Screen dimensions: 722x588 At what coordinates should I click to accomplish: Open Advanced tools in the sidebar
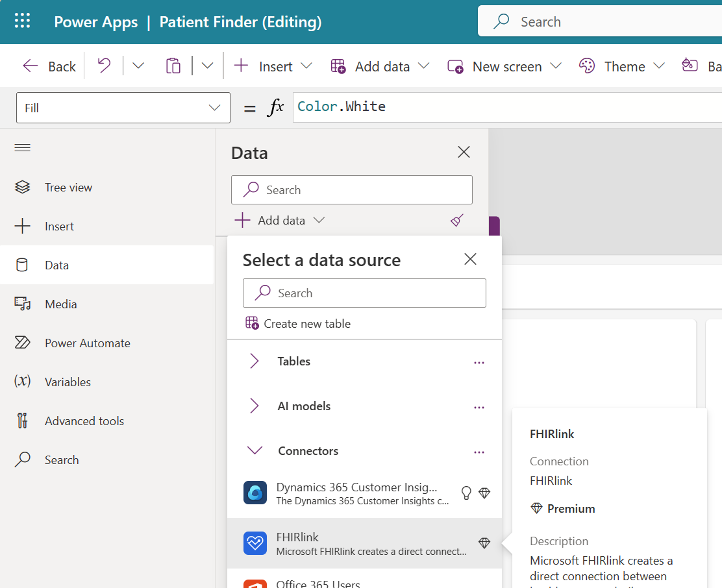107,421
